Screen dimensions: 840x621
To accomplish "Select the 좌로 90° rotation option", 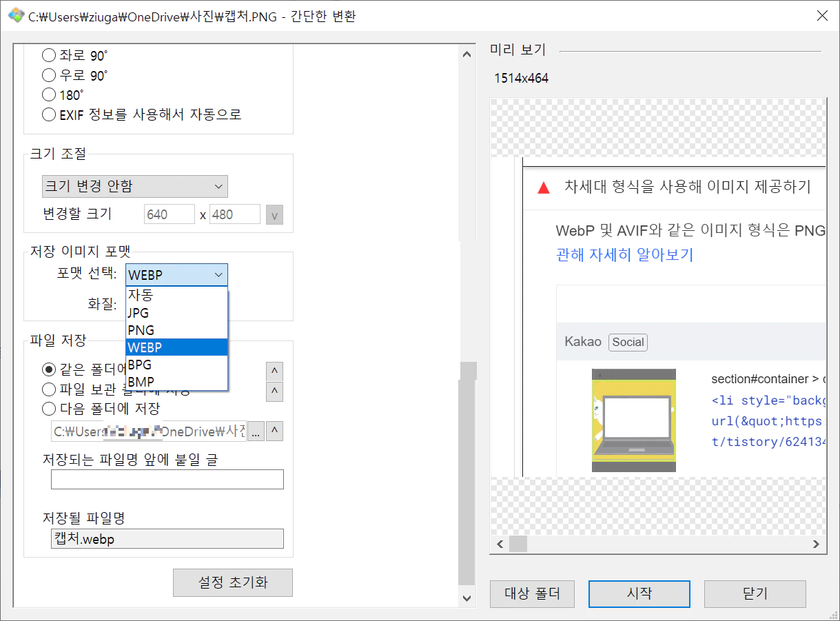I will point(48,54).
